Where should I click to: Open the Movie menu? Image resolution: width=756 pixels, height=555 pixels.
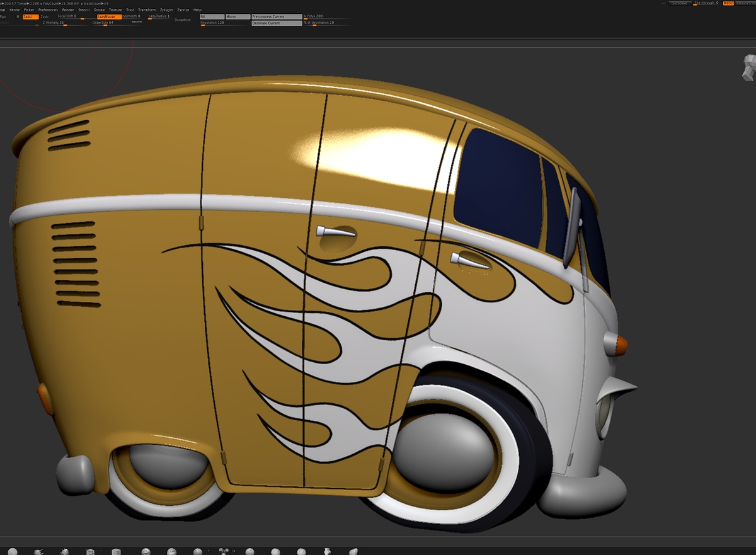pyautogui.click(x=14, y=10)
